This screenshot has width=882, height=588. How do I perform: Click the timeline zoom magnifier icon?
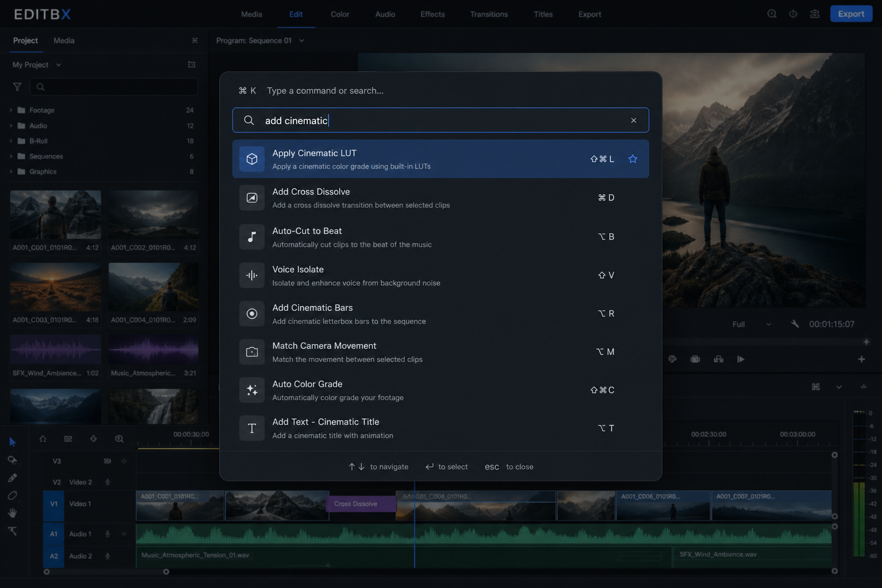tap(119, 439)
